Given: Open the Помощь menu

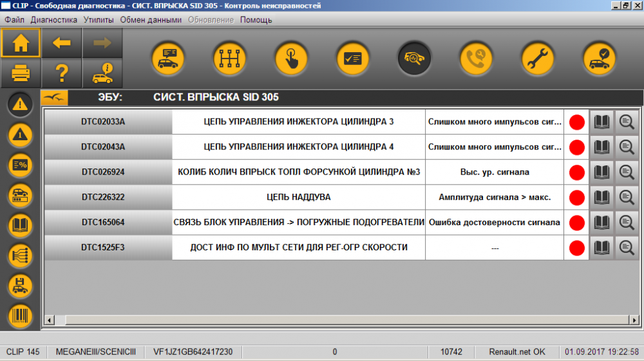Looking at the screenshot, I should [x=256, y=20].
